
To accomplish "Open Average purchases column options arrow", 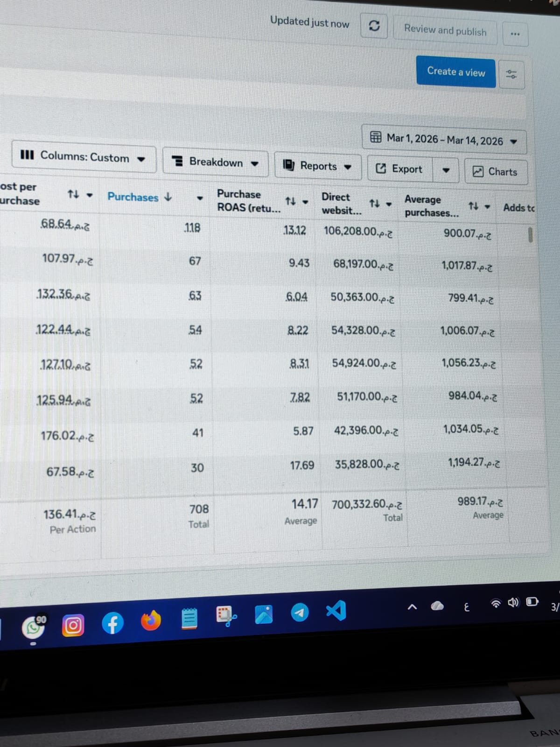I will point(487,207).
